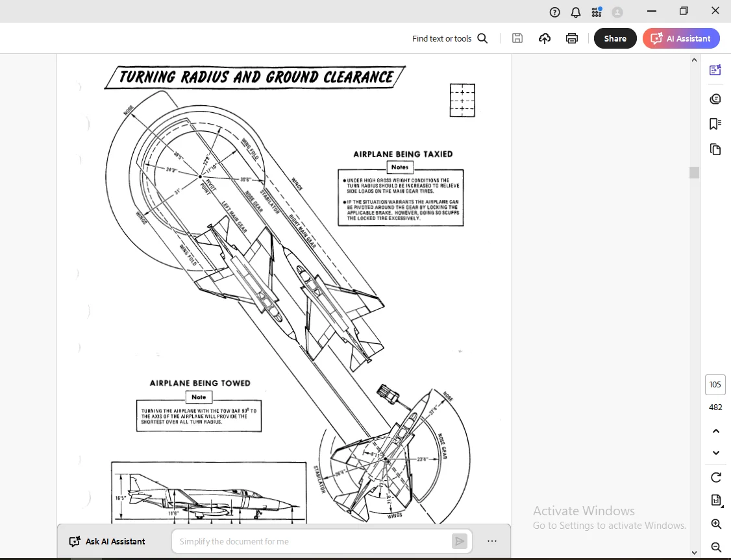This screenshot has width=731, height=560.
Task: Click the scrollbar down arrow
Action: [x=694, y=553]
